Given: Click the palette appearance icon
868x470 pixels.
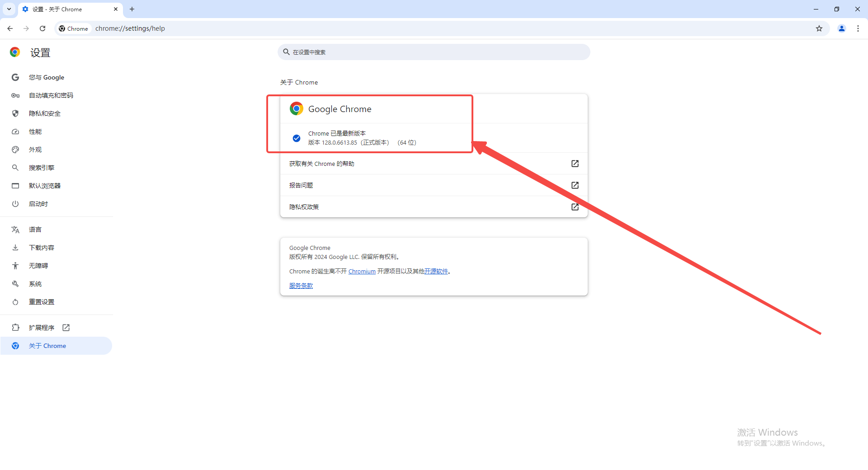Looking at the screenshot, I should click(15, 150).
